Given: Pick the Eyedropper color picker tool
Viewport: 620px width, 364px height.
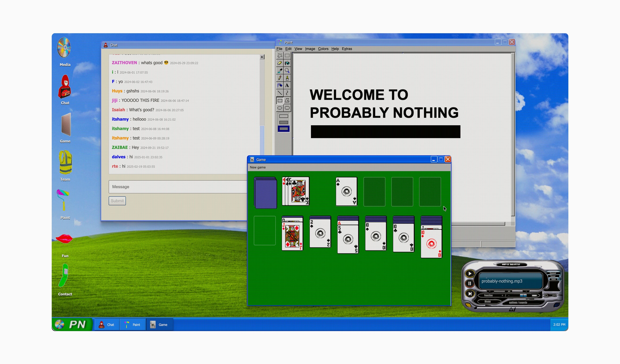Looking at the screenshot, I should 279,71.
